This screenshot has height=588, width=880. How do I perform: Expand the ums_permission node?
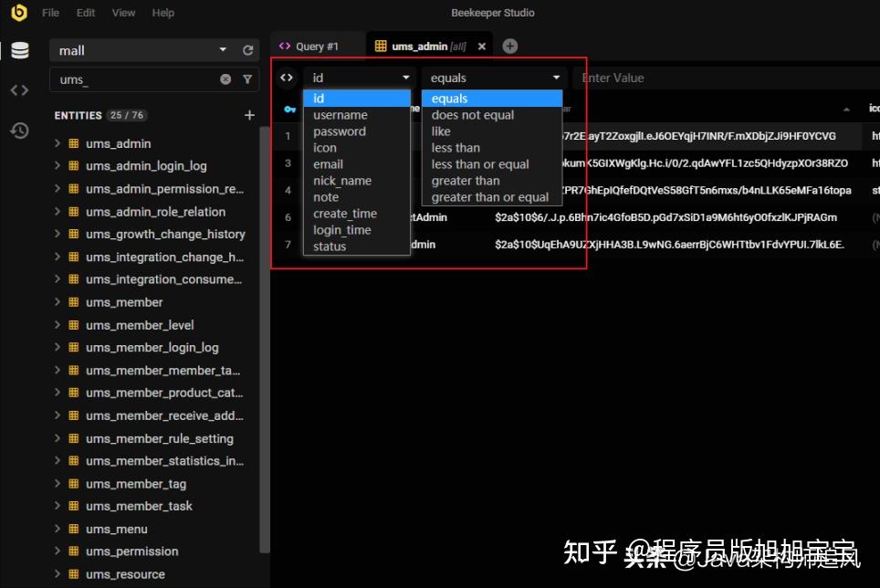pos(58,551)
